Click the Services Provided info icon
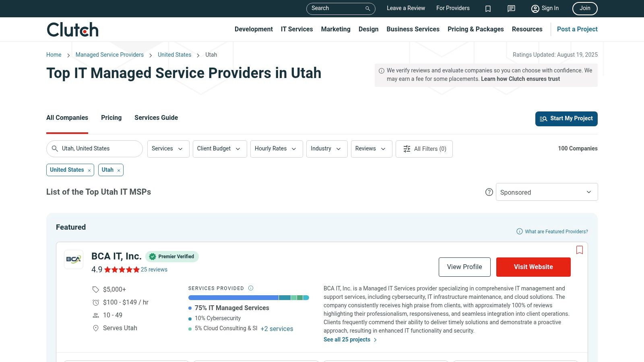Screen dimensions: 644x362 coord(251,288)
